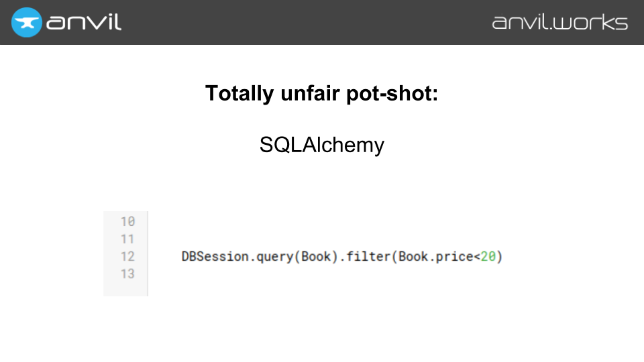Click the DBSession identifier in the code
This screenshot has width=644, height=362.
[216, 257]
